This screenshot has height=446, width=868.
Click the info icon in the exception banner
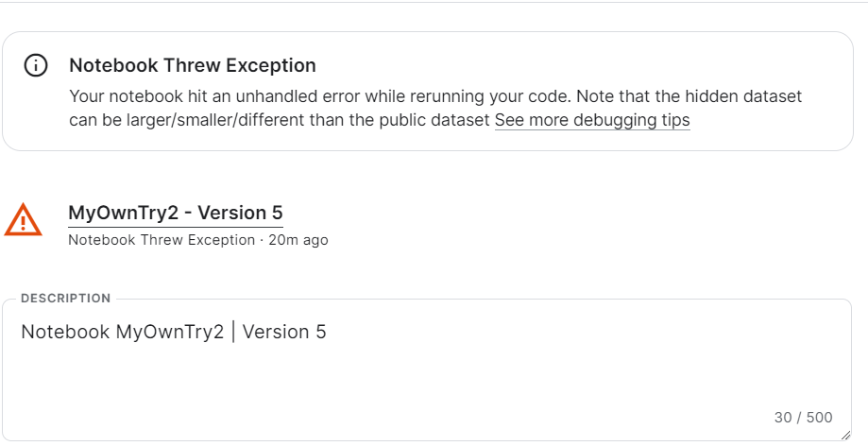click(x=36, y=66)
